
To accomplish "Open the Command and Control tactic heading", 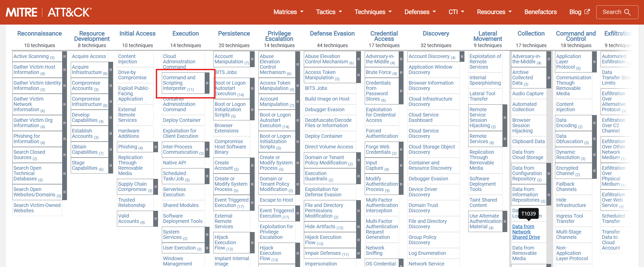I will [576, 36].
